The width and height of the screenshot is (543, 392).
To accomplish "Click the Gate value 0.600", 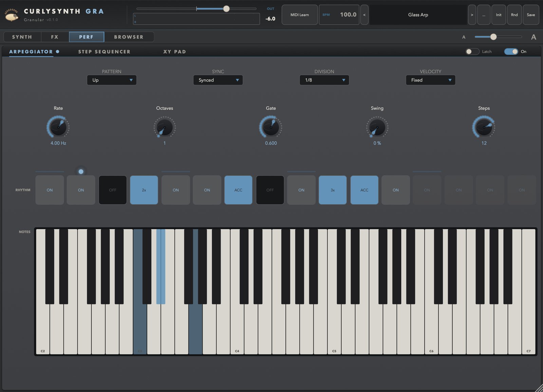I will [271, 143].
